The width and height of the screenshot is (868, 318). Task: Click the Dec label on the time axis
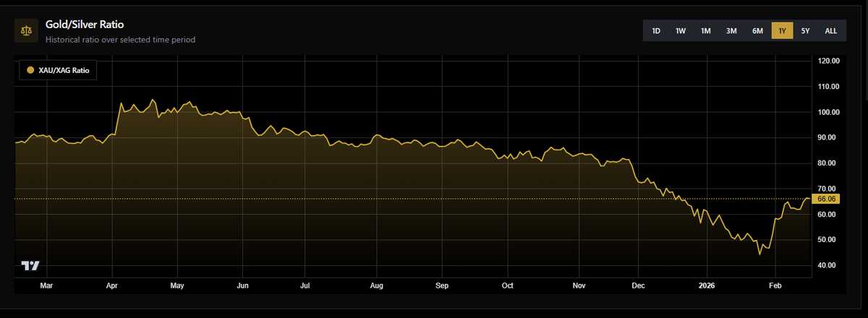[639, 285]
